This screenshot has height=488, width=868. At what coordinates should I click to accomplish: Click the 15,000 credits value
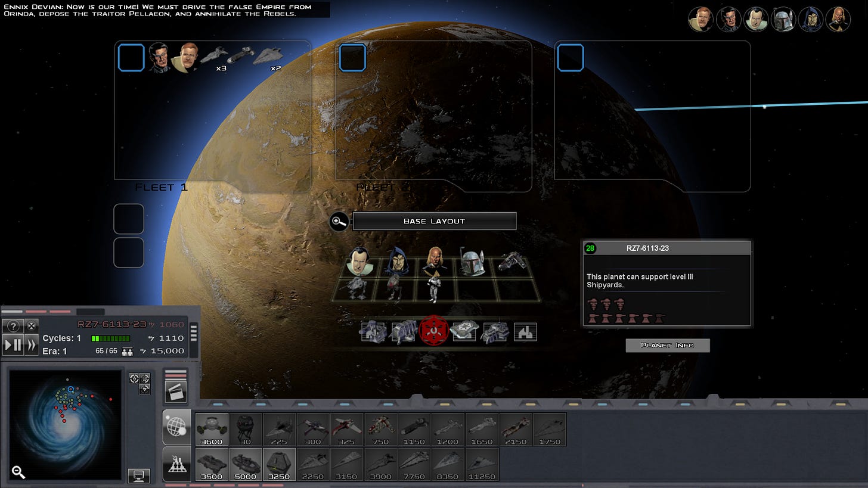tap(167, 351)
